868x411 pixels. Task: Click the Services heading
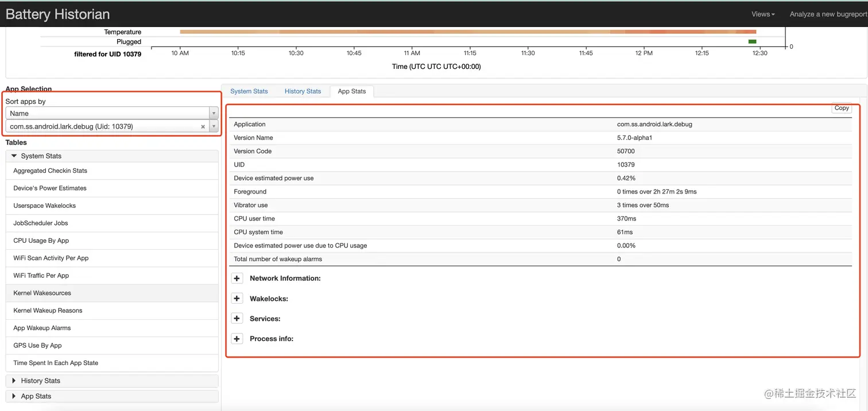[265, 319]
